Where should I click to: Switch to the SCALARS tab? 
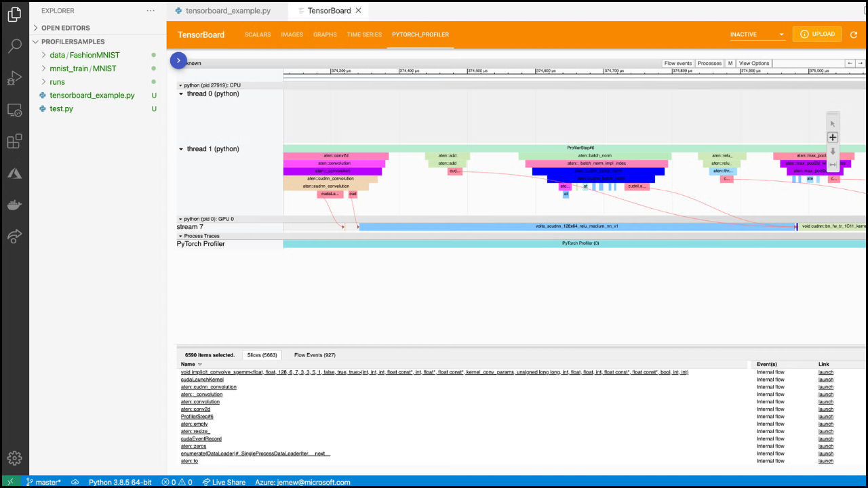click(x=258, y=35)
